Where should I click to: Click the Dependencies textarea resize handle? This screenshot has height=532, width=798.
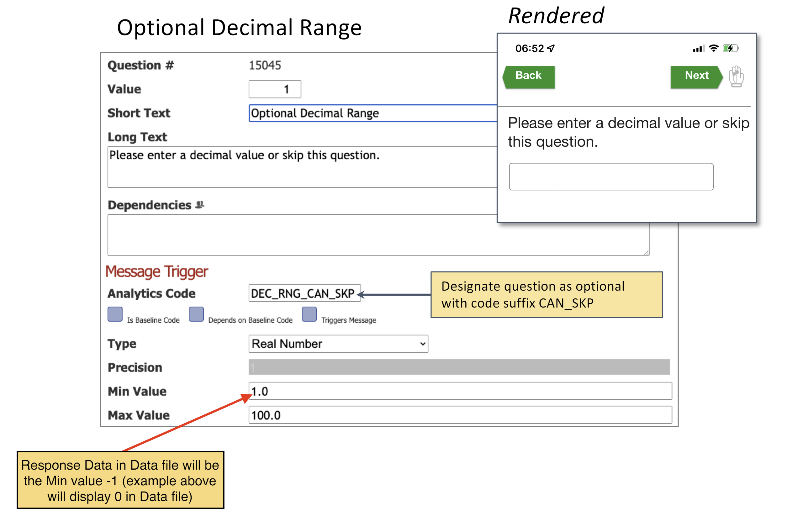coord(646,252)
